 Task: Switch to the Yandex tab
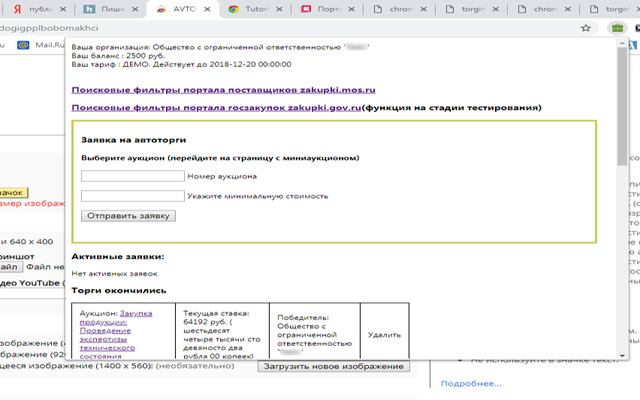35,9
